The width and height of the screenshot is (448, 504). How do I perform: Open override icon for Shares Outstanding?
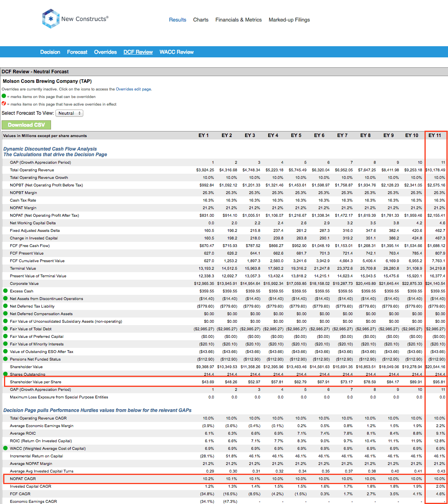[x=6, y=374]
